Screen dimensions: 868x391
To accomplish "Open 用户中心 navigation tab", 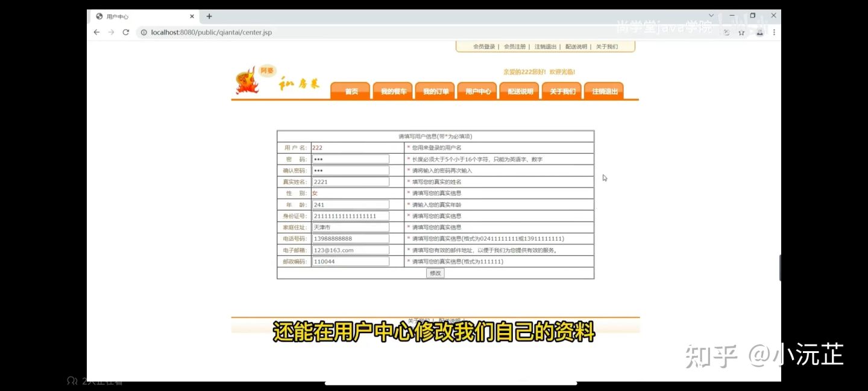I will 477,91.
